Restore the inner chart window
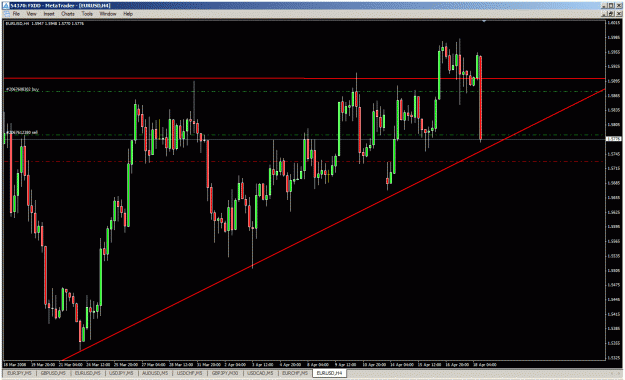The width and height of the screenshot is (625, 380). point(611,14)
